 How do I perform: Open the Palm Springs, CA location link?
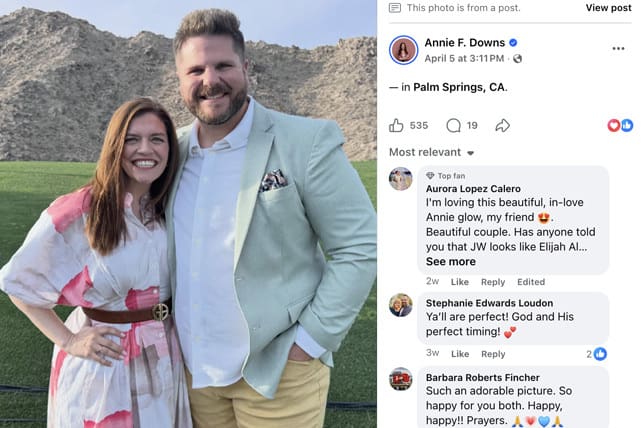[460, 87]
